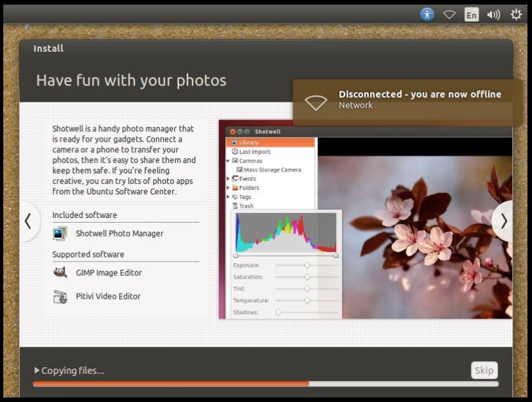This screenshot has width=532, height=402.
Task: Click the Pitivi Video Editor icon
Action: [x=59, y=296]
